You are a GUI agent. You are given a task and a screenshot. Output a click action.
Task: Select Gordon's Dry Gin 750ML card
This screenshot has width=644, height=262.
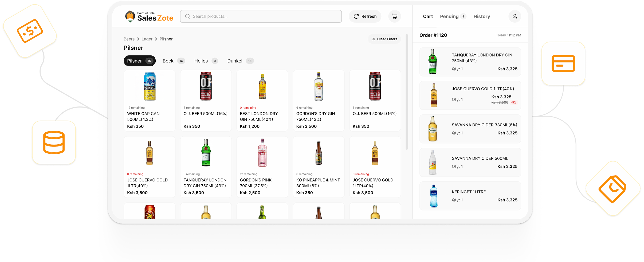pyautogui.click(x=319, y=101)
